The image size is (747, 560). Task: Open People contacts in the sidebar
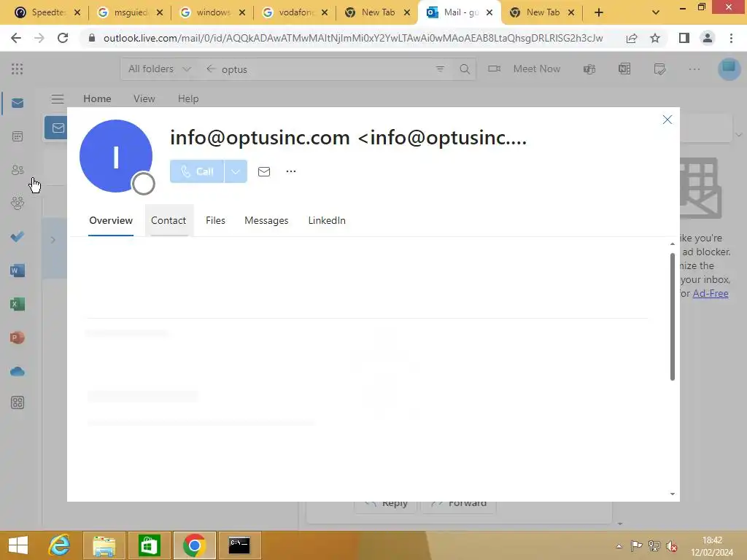18,170
